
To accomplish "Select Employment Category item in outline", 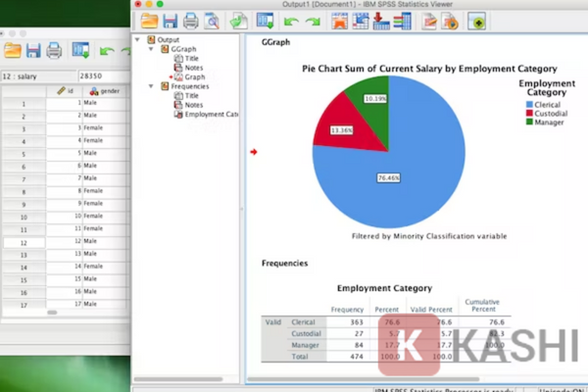I will click(x=210, y=114).
